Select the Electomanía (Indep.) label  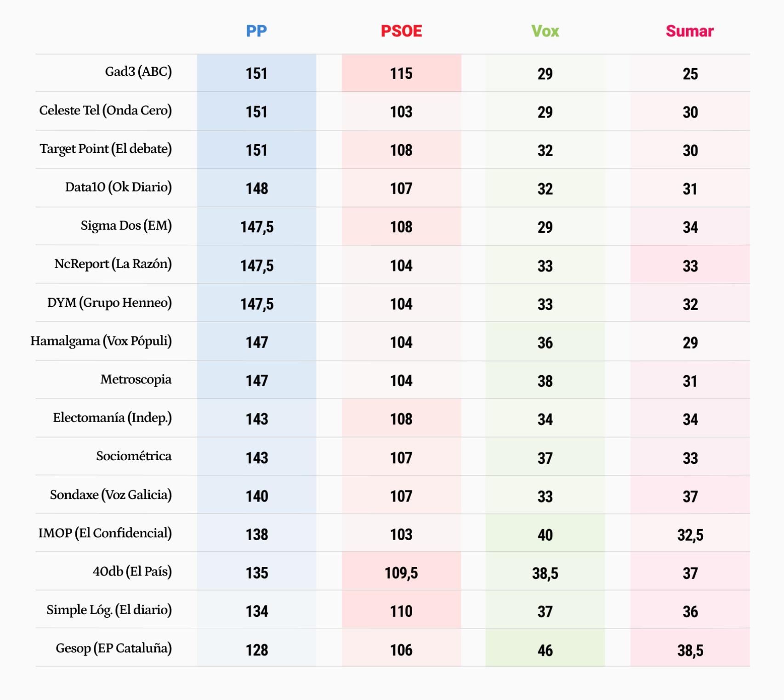coord(112,418)
